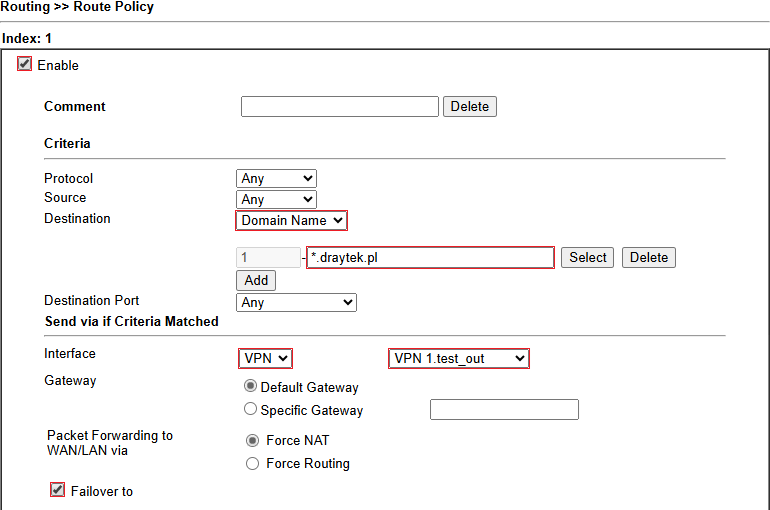770x510 pixels.
Task: Click the Specific Gateway address field
Action: [504, 409]
